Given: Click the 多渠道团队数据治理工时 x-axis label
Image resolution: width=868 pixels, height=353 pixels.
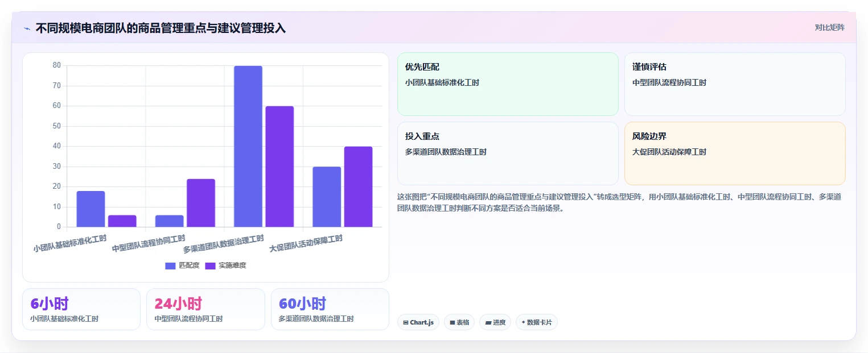Looking at the screenshot, I should (x=223, y=244).
